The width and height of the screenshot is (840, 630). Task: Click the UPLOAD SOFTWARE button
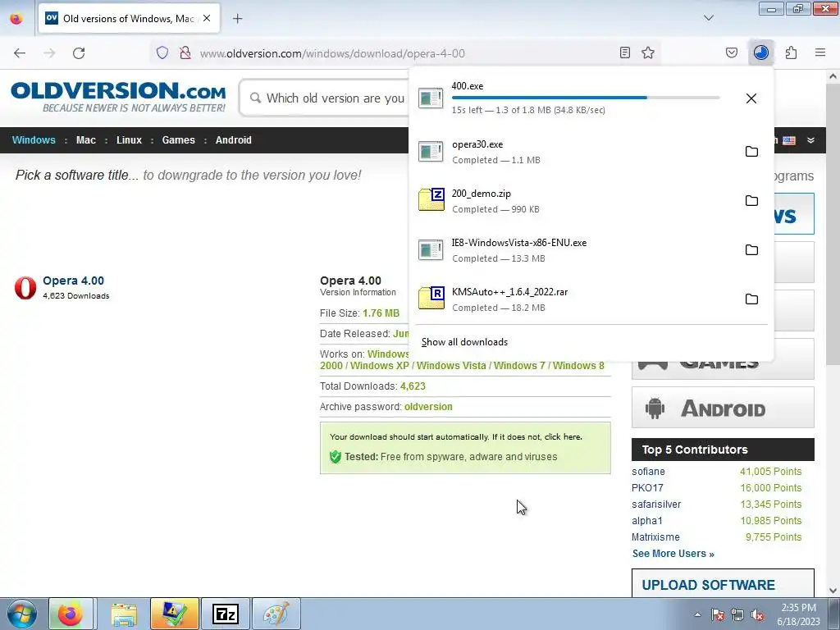[x=723, y=583]
